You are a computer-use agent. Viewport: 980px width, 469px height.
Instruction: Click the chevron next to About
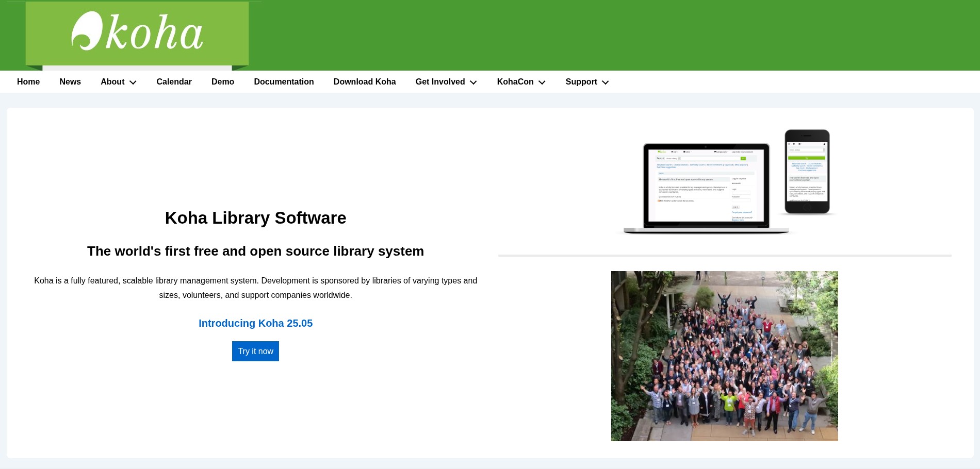(x=133, y=82)
